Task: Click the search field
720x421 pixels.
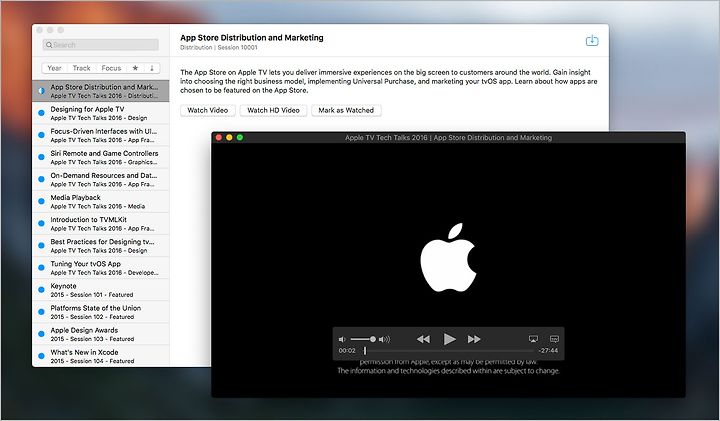Action: pos(101,45)
